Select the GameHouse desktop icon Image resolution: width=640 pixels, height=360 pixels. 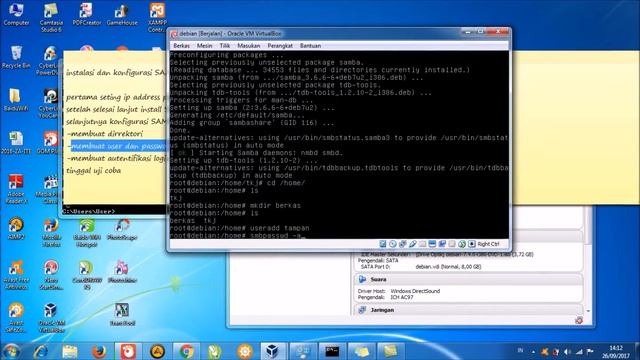pos(122,15)
